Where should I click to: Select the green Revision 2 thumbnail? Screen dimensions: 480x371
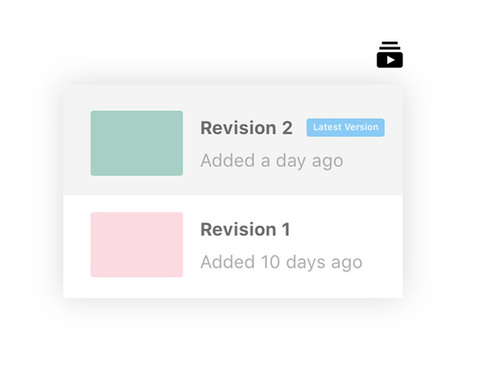coord(137,143)
